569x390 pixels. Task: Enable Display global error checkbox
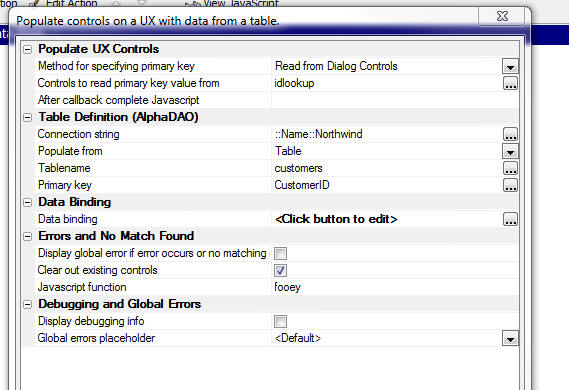point(280,253)
